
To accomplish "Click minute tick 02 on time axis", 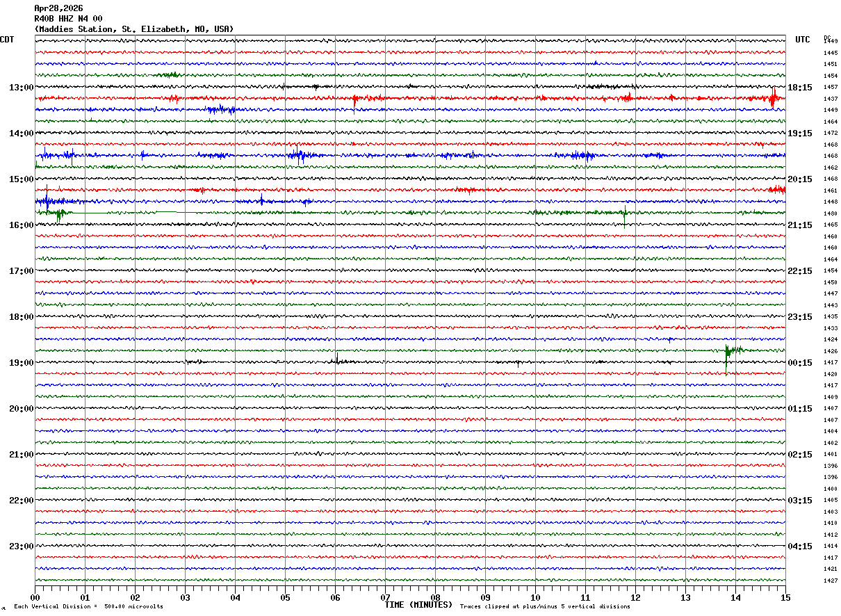I will [135, 597].
